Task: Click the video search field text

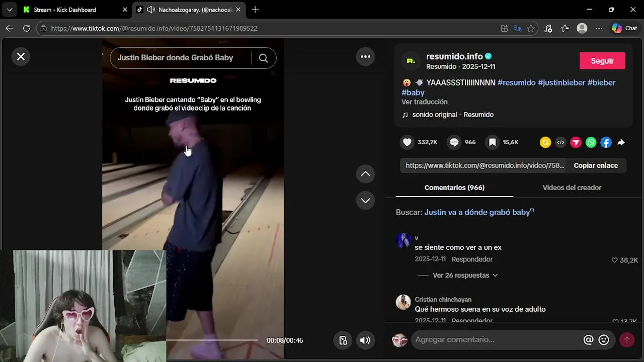Action: [x=175, y=58]
